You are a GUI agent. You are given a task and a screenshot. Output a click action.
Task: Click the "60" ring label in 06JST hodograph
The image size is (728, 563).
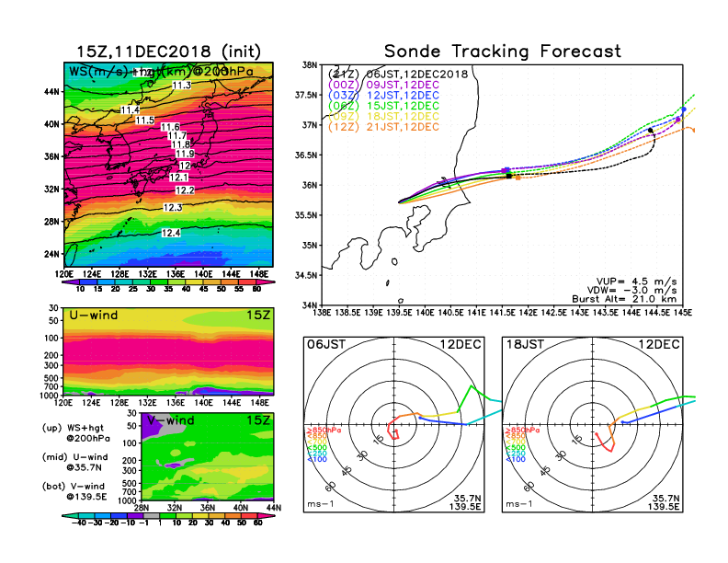tap(330, 486)
